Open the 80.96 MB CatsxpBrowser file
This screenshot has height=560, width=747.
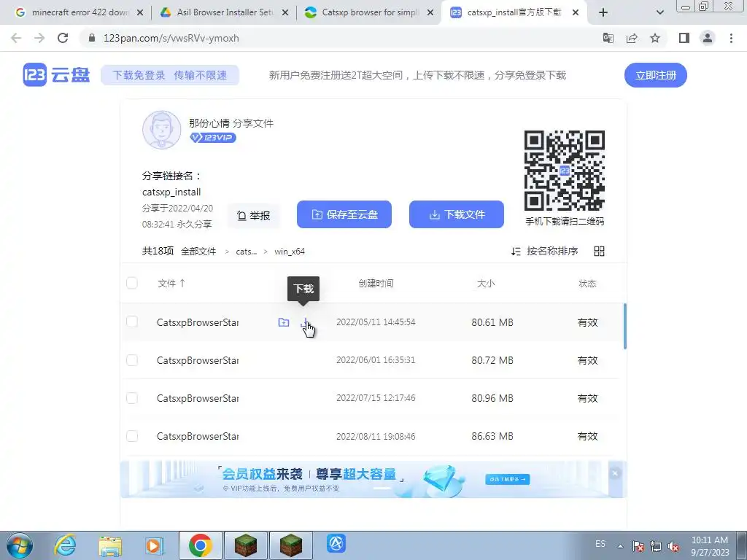(x=198, y=399)
